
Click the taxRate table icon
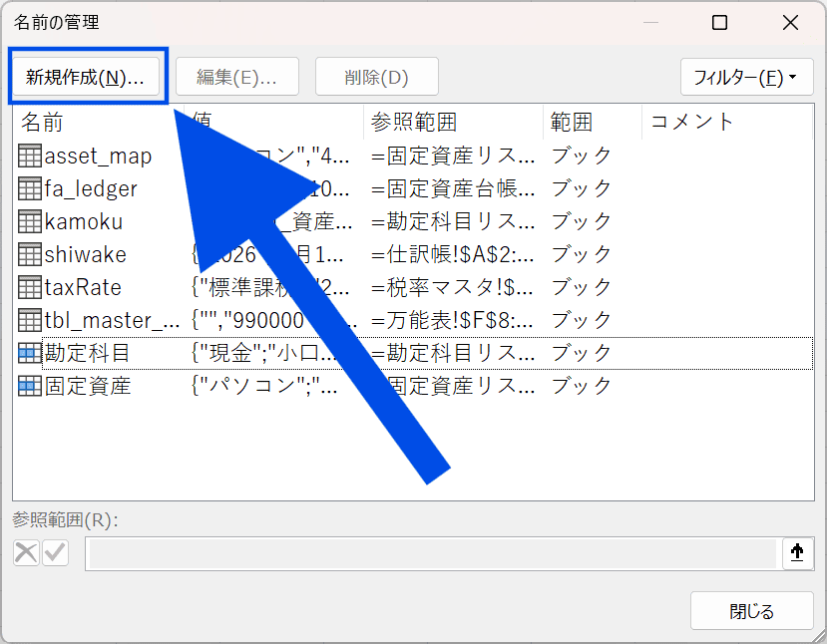(29, 287)
